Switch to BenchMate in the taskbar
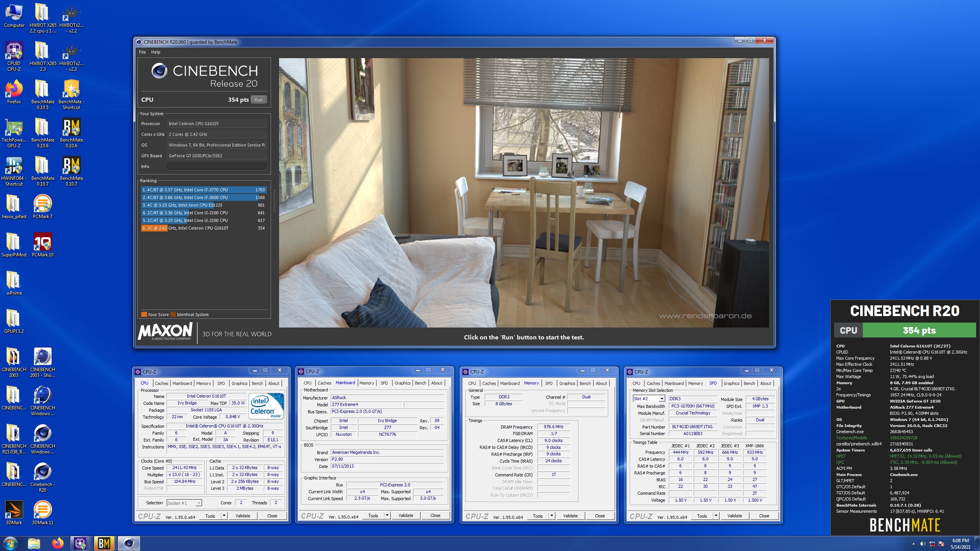Screen dimensions: 980x551 coord(104,543)
